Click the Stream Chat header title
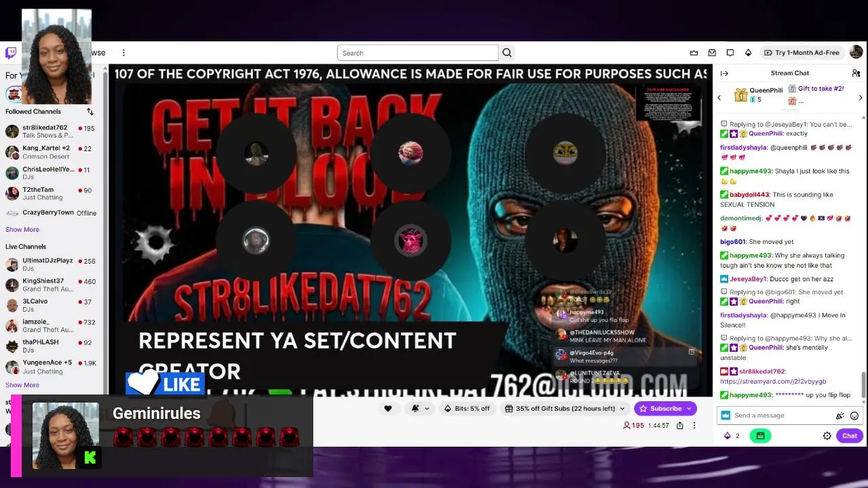Viewport: 868px width, 488px height. [790, 73]
